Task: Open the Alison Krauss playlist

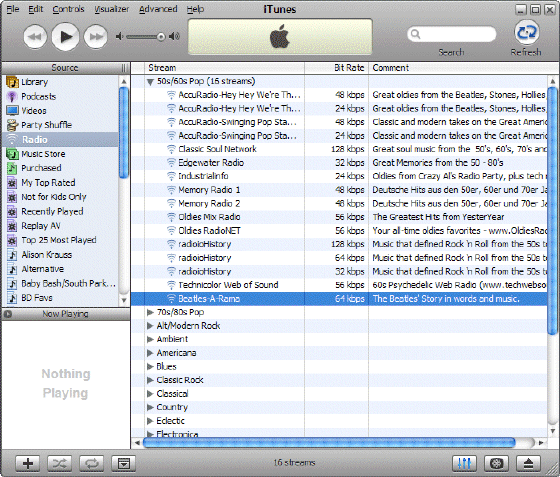Action: point(60,255)
